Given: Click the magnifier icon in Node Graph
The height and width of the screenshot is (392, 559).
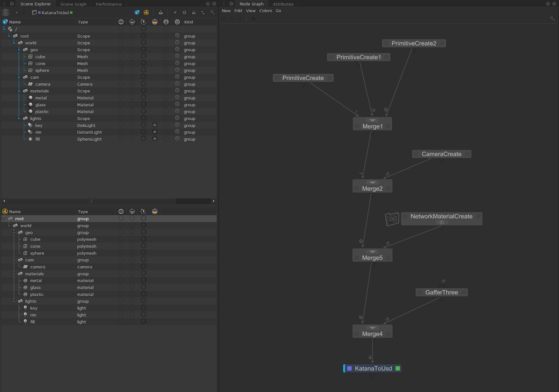Looking at the screenshot, I should 552,19.
